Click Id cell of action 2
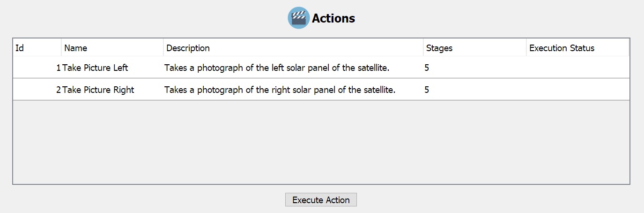This screenshot has height=213, width=644. tap(58, 90)
